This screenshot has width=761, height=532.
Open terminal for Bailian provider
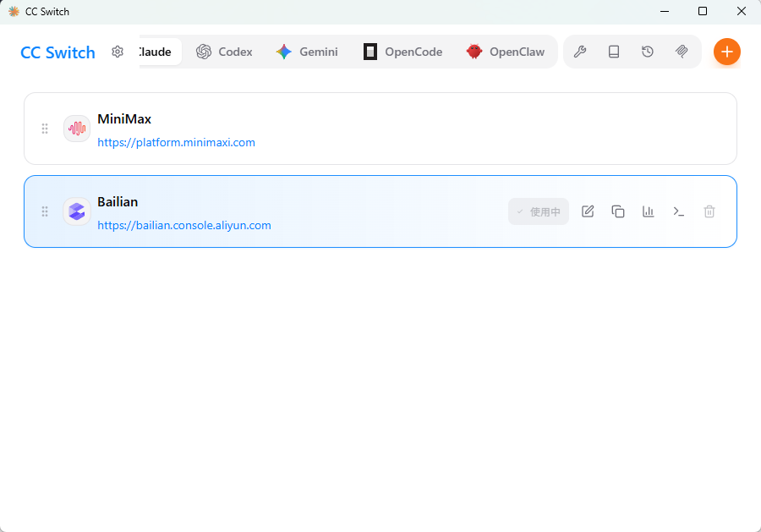[x=678, y=211]
